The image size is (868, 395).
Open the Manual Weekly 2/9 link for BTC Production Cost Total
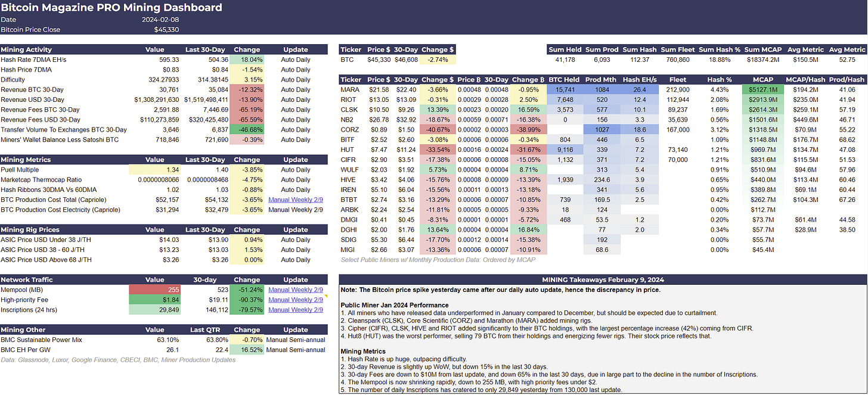tap(295, 200)
